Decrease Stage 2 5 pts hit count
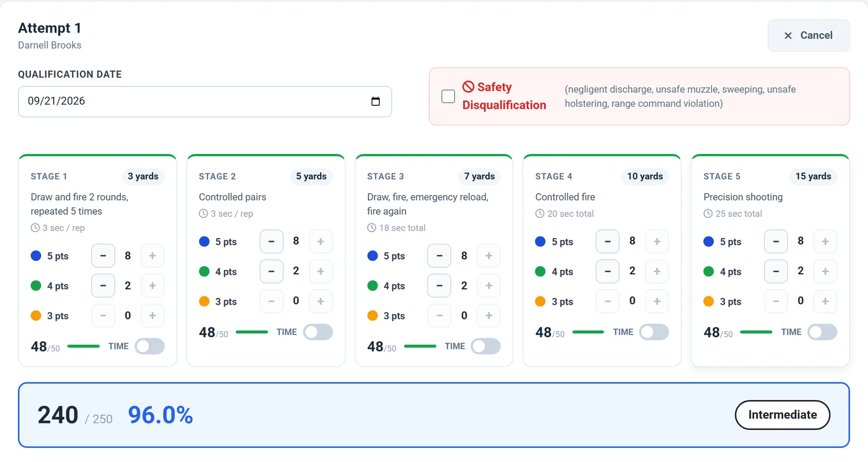This screenshot has width=868, height=462. [271, 242]
